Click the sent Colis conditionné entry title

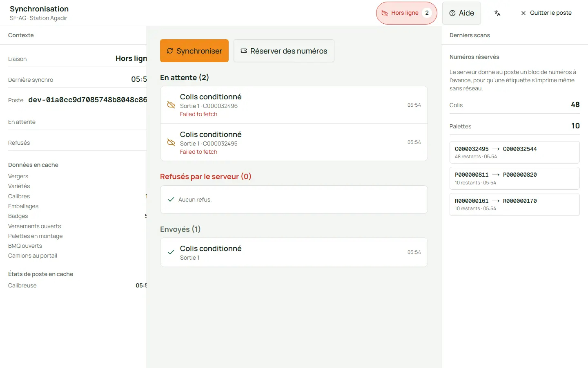coord(211,249)
